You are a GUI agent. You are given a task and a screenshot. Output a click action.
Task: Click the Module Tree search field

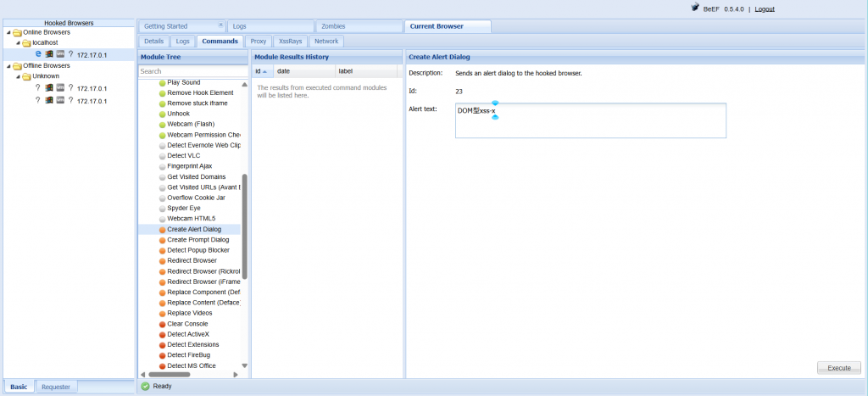coord(191,71)
